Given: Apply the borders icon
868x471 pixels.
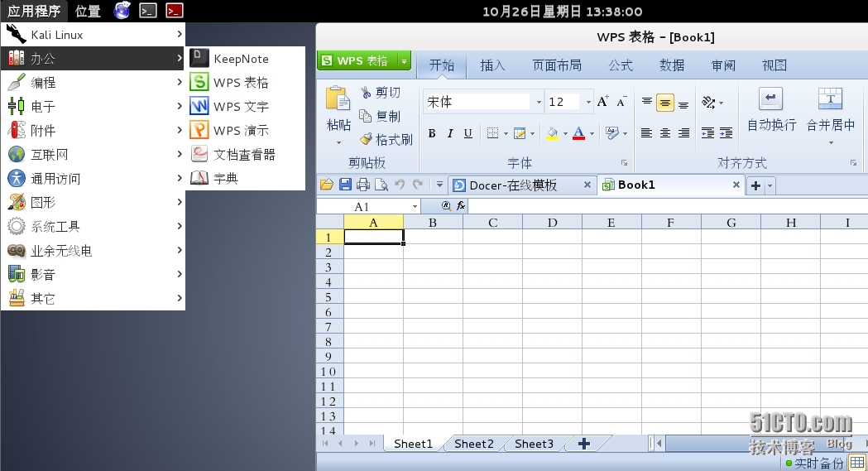Looking at the screenshot, I should 492,132.
